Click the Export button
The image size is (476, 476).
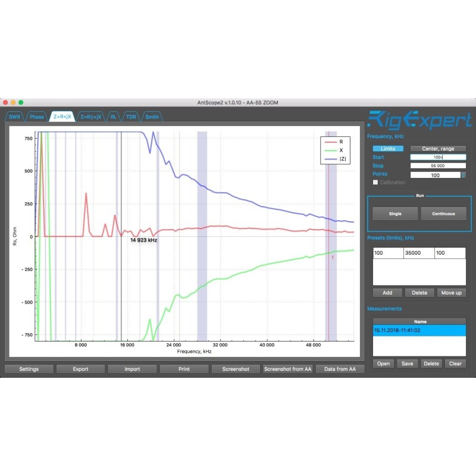coord(80,369)
